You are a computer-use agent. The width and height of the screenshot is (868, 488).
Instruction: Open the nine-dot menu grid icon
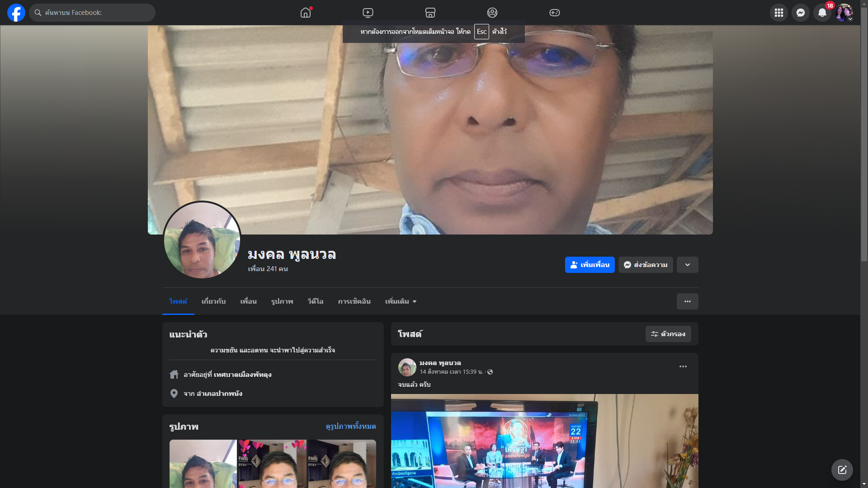pos(778,13)
